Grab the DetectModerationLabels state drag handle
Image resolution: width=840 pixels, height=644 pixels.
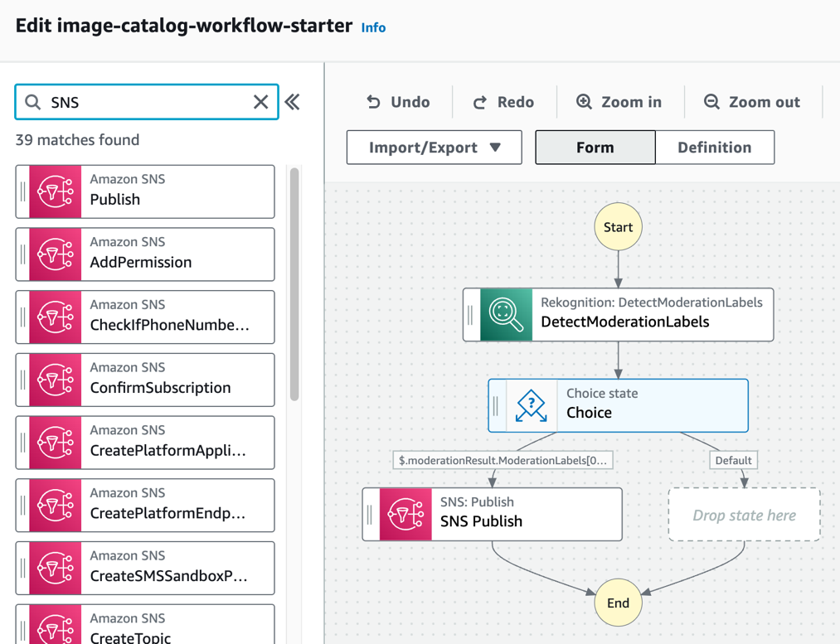[470, 315]
